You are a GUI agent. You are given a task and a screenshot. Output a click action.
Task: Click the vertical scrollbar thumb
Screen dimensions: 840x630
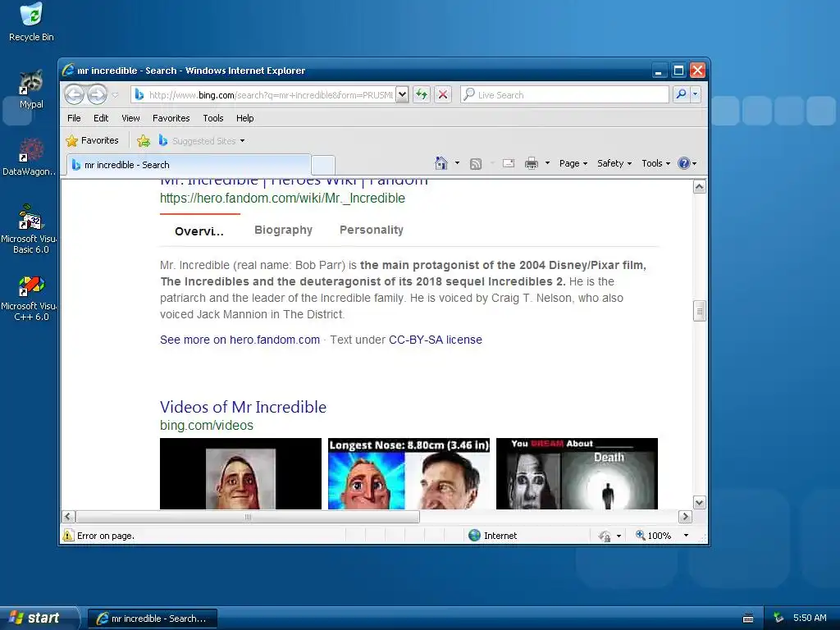coord(699,311)
